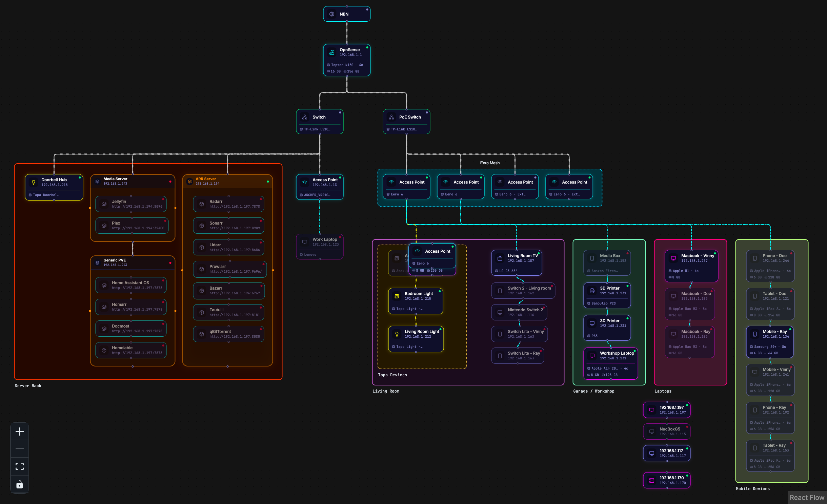Select the Media Server group header
Screen dimensions: 827x504
pos(133,181)
